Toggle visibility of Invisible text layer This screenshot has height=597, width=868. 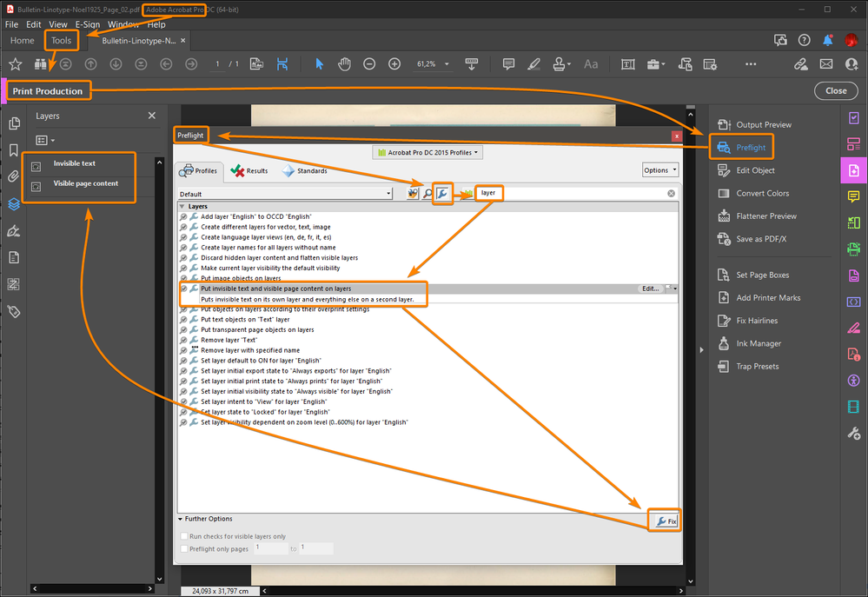36,166
